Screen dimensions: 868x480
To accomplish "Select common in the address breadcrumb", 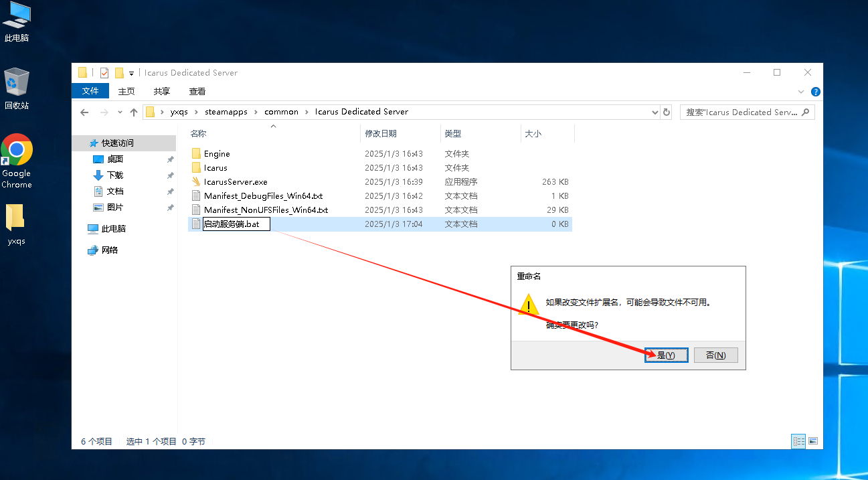I will [x=281, y=112].
